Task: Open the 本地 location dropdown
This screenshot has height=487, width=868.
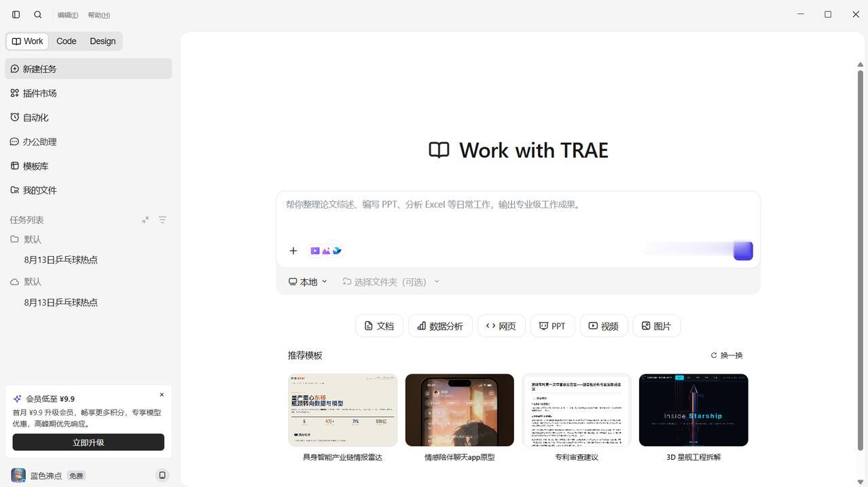Action: (308, 282)
